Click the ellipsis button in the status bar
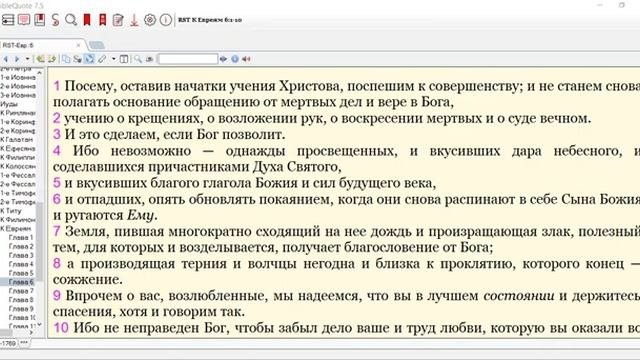This screenshot has width=640, height=360. (24, 343)
